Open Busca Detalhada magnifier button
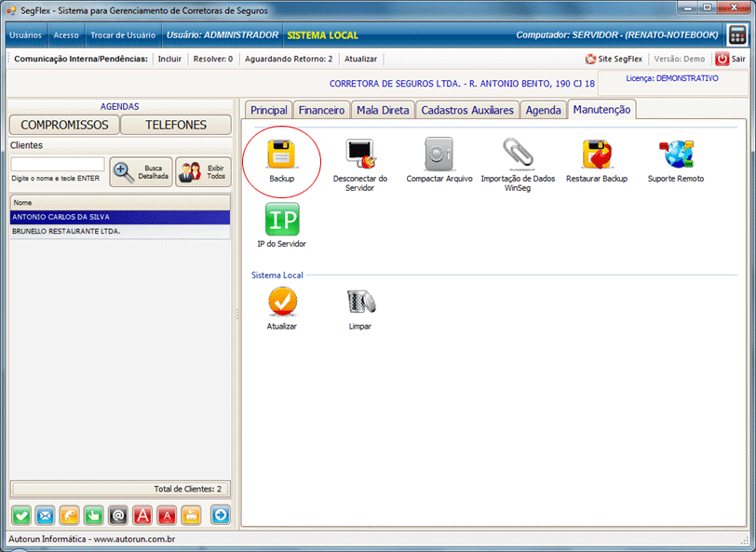Screen dimensions: 756x552 [141, 172]
